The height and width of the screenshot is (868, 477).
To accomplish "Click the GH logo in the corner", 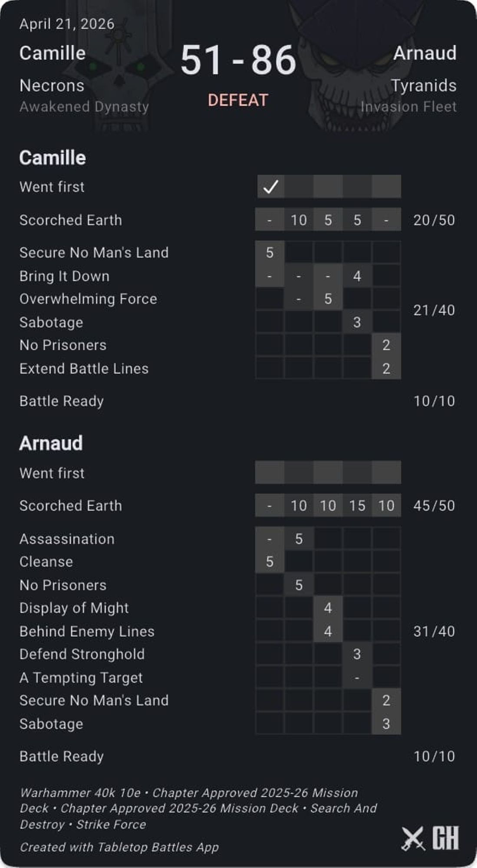I will coord(445,838).
